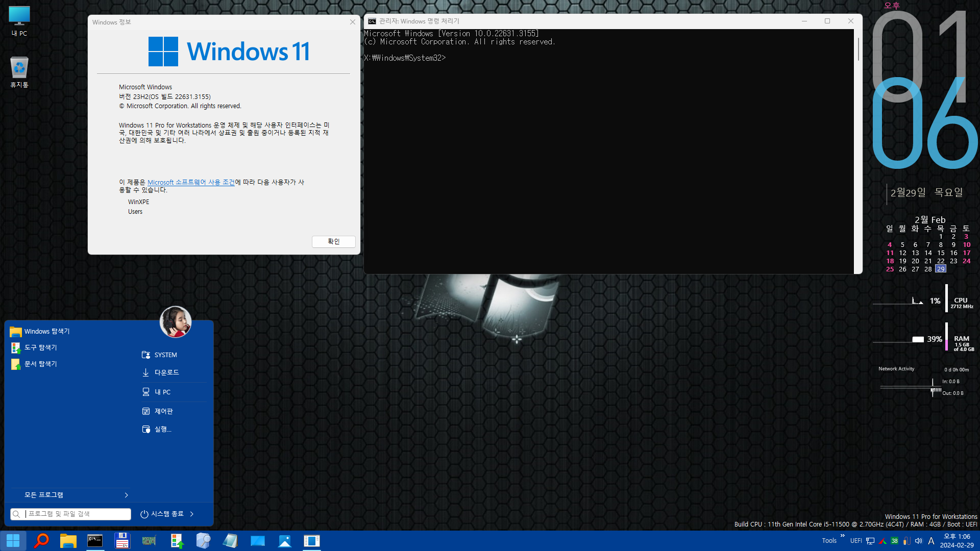Screen dimensions: 980x551
Task: Select the Recycle Bin desktop icon
Action: [x=19, y=72]
